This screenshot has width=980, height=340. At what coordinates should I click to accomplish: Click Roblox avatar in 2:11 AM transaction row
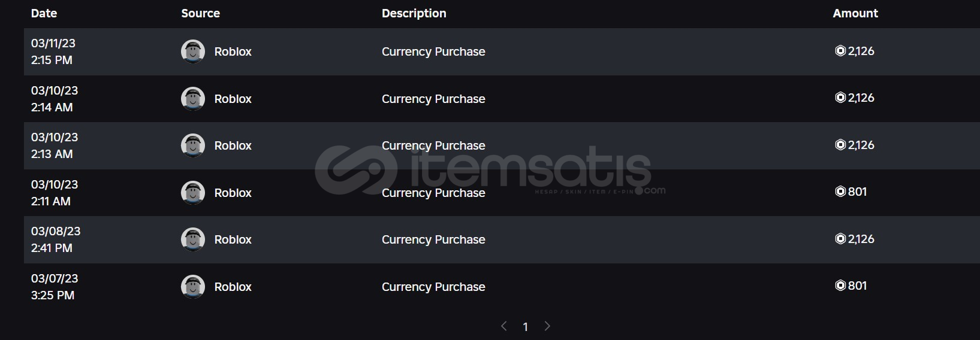[193, 193]
